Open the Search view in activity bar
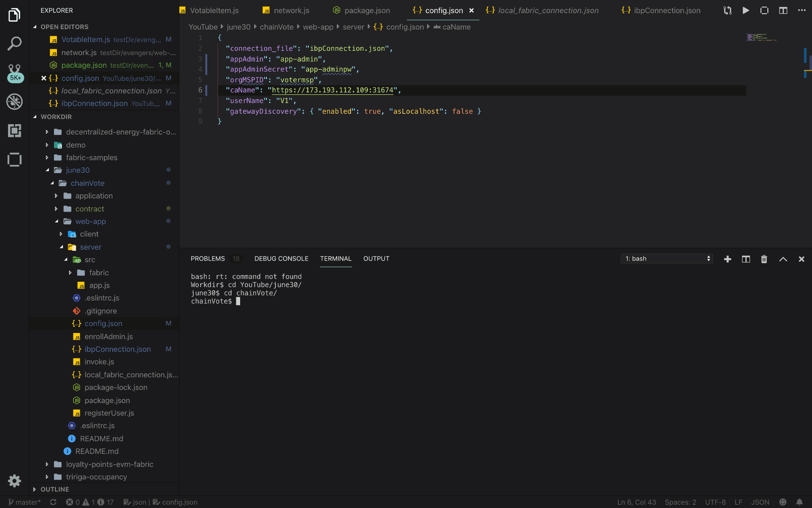 point(15,44)
